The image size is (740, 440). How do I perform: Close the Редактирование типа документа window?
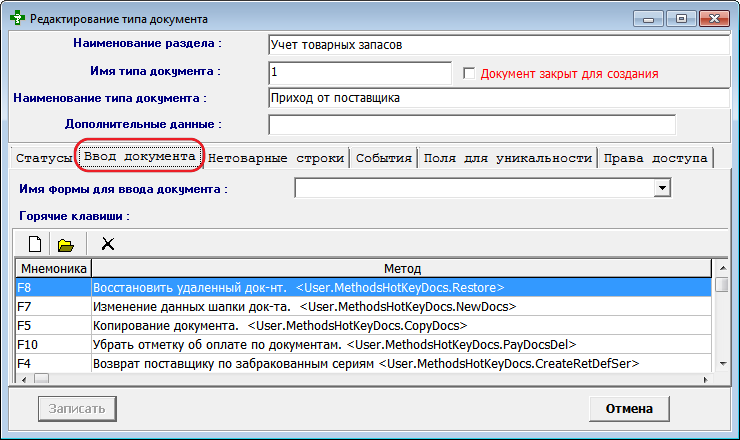(x=714, y=19)
